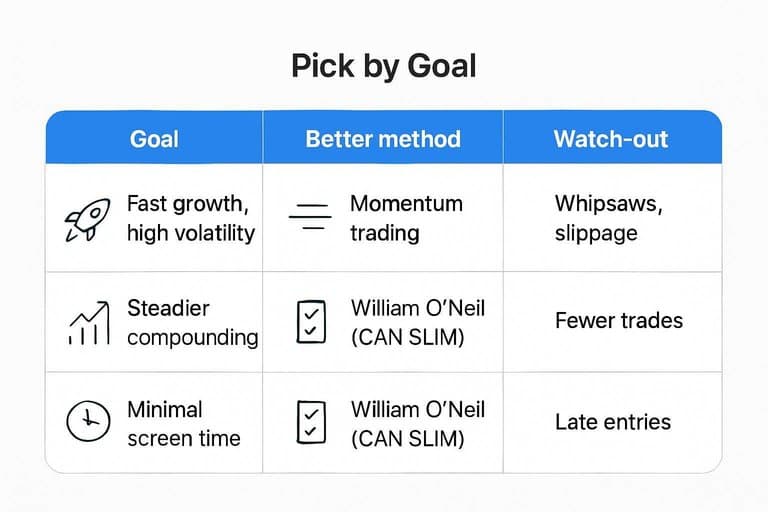Viewport: 768px width, 512px height.
Task: Click the clock icon beside Minimal screen time
Action: (86, 423)
